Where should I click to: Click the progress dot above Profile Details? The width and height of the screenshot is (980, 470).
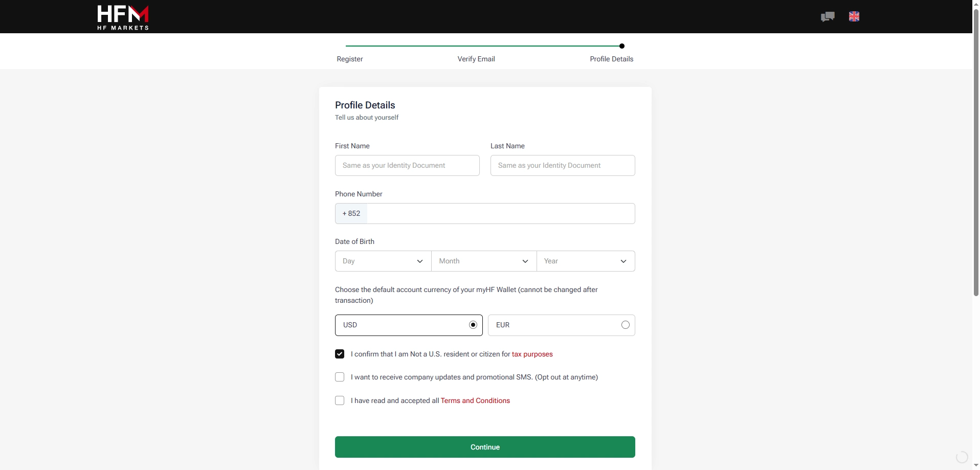point(621,46)
